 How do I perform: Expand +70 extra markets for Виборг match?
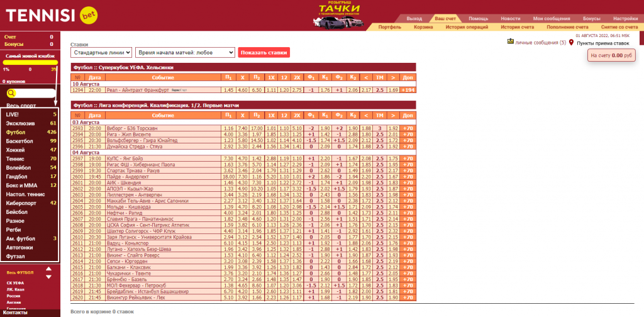coord(408,128)
